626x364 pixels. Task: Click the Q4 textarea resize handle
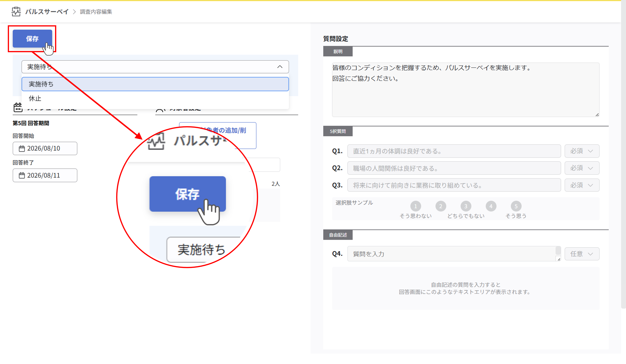tap(559, 259)
